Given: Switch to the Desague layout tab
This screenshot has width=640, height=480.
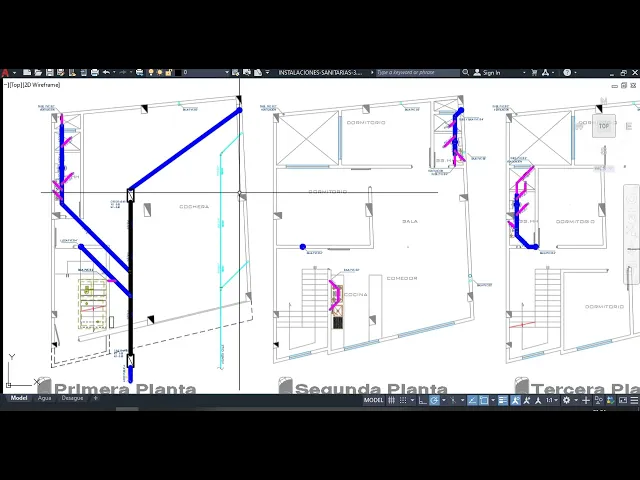Looking at the screenshot, I should tap(72, 398).
